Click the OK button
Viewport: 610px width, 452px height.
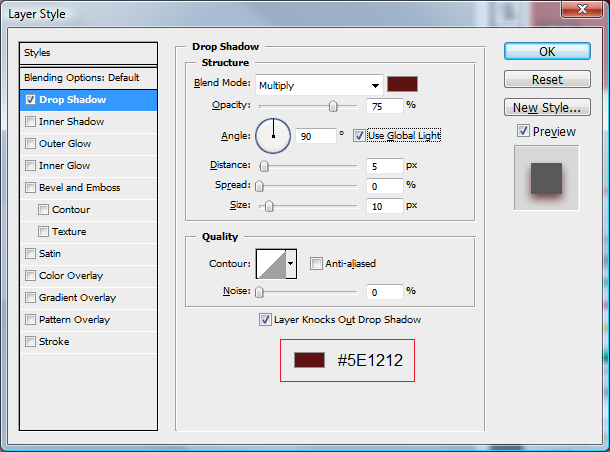point(547,51)
